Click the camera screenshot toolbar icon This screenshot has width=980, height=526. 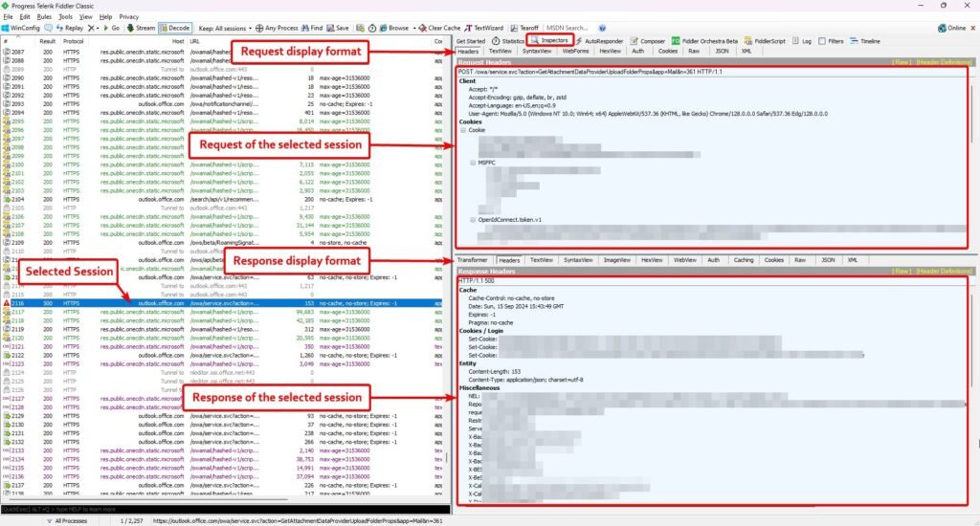click(x=360, y=28)
